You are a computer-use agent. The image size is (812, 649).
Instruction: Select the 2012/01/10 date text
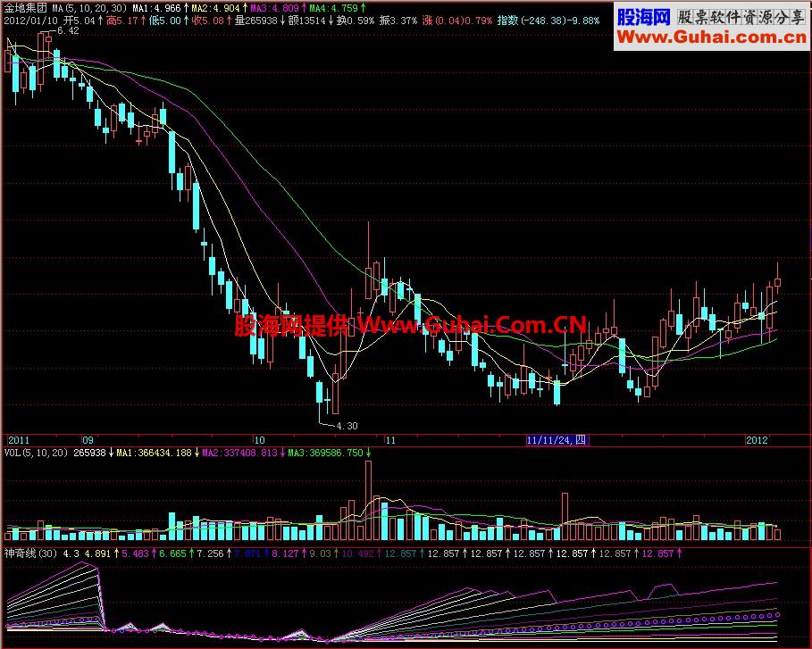pyautogui.click(x=31, y=21)
